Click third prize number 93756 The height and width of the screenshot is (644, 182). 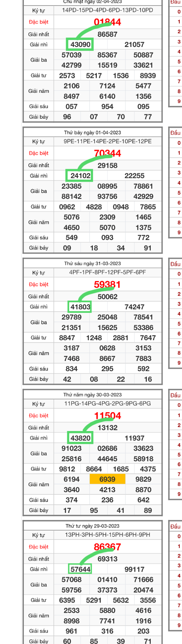click(107, 197)
